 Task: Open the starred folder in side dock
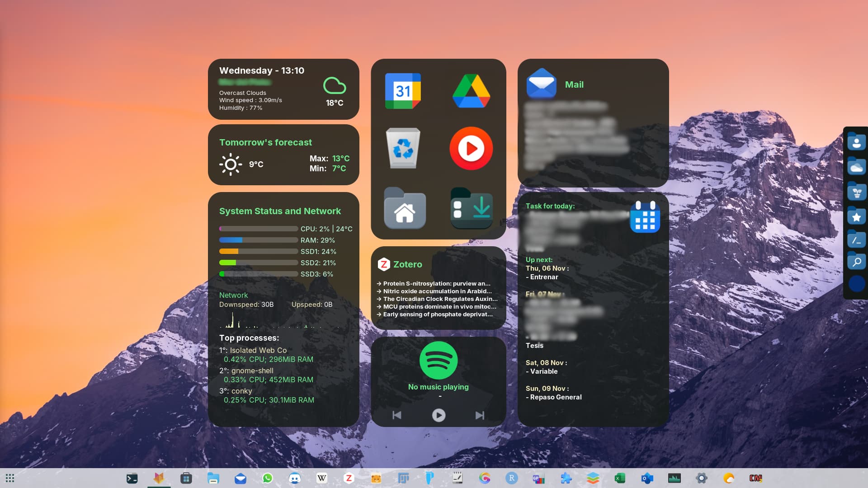point(856,216)
